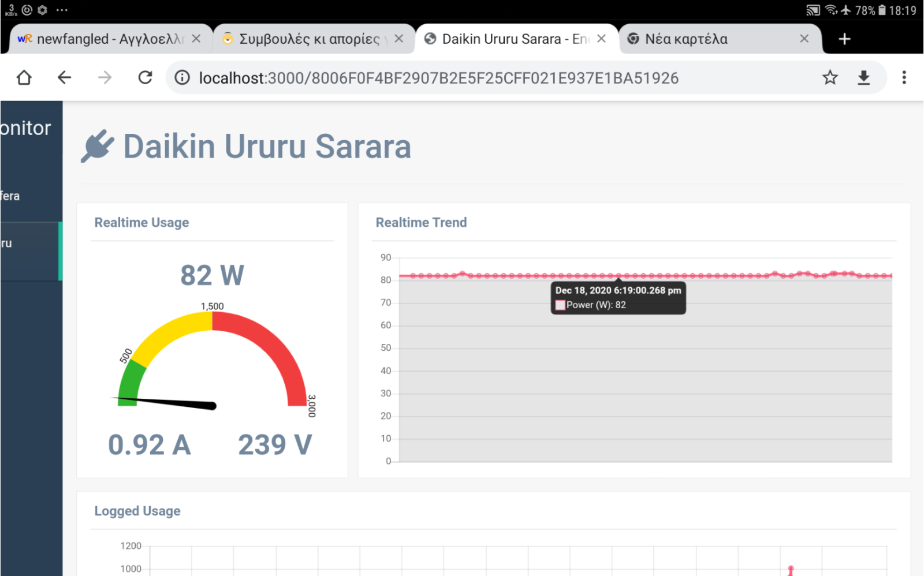Click the 18:19 clock in status bar

pyautogui.click(x=903, y=10)
